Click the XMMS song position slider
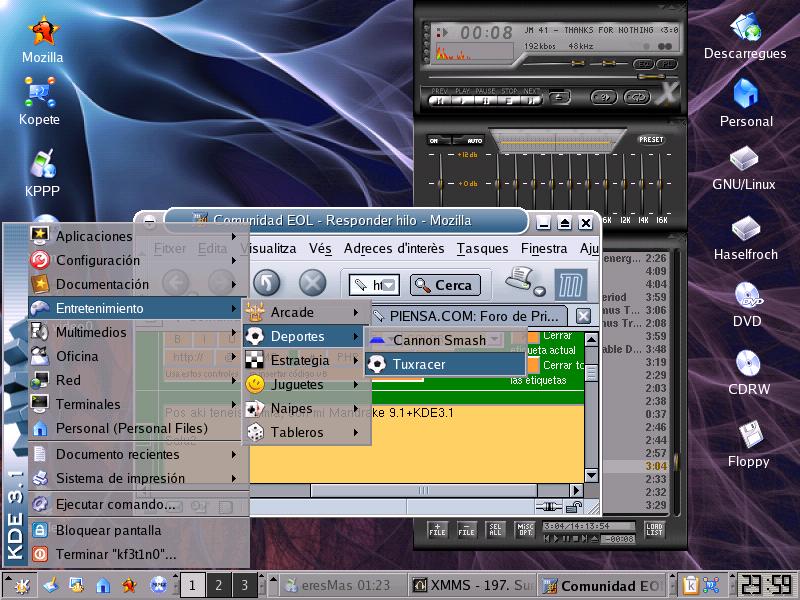Viewport: 800px width, 600px height. pyautogui.click(x=550, y=78)
